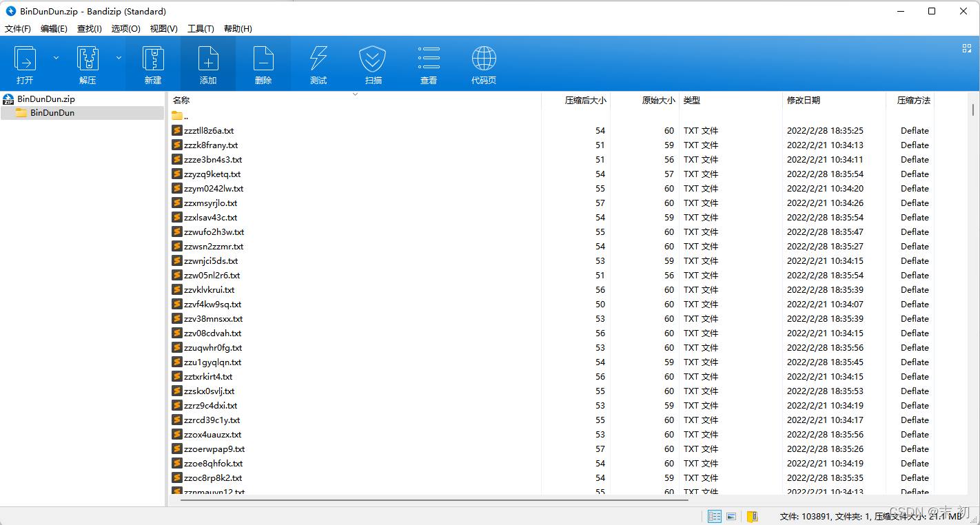Expand the dropdown arrow next to 解压
The height and width of the screenshot is (525, 980).
click(119, 58)
